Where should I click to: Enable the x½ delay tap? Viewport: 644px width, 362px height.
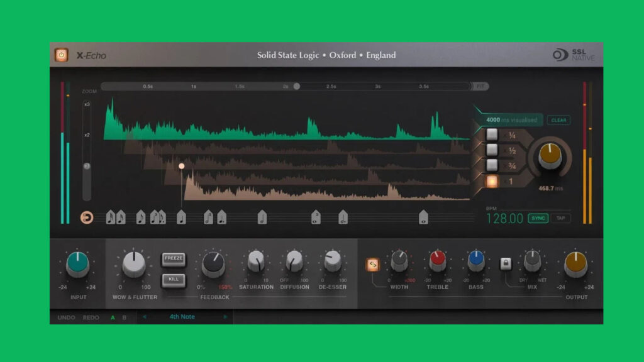[x=492, y=150]
